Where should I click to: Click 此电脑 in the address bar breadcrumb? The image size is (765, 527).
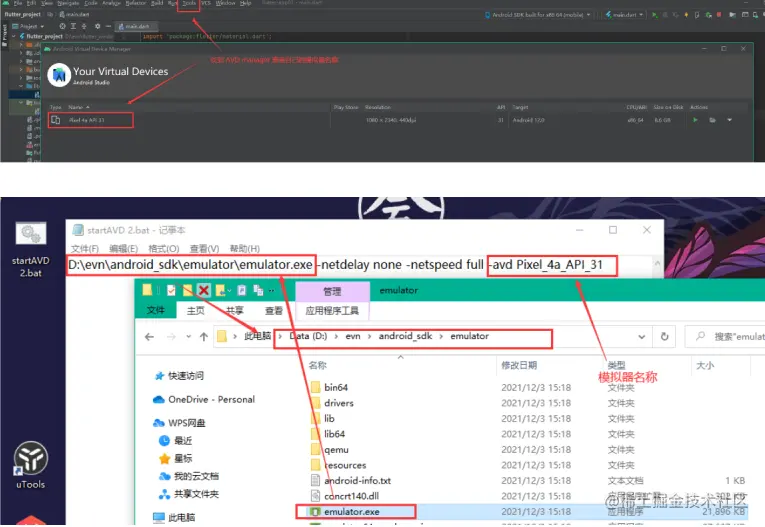[257, 336]
